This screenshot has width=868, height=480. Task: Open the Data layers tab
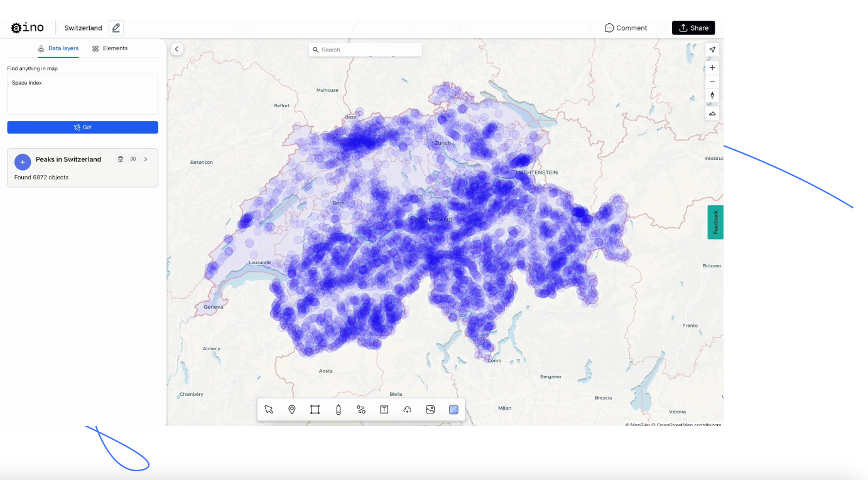pos(58,48)
